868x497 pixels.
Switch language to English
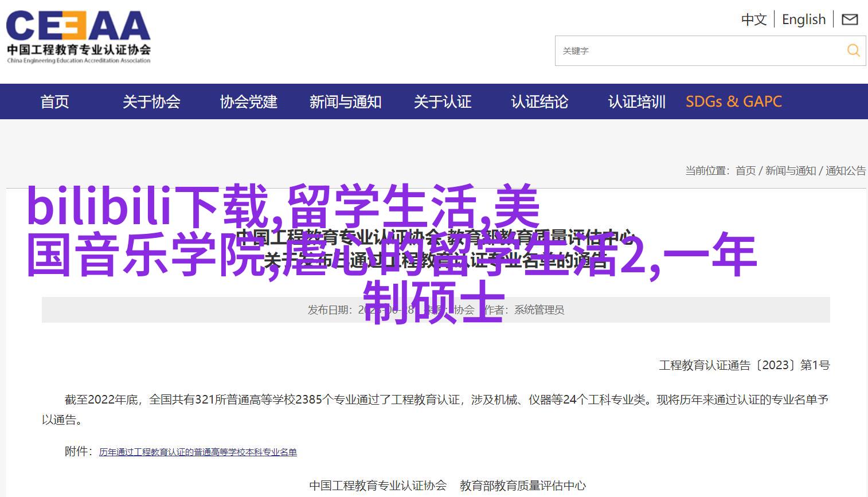pyautogui.click(x=804, y=19)
